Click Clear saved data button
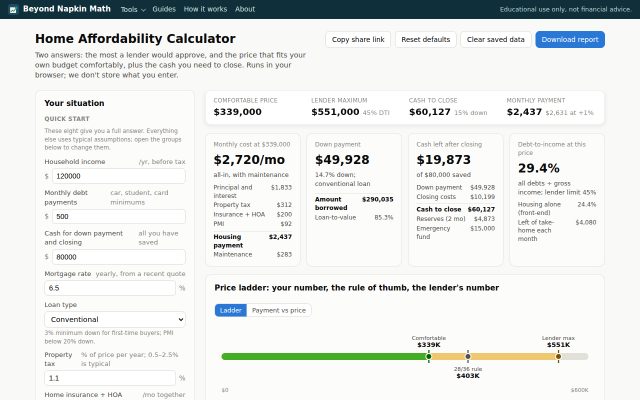 (x=496, y=40)
